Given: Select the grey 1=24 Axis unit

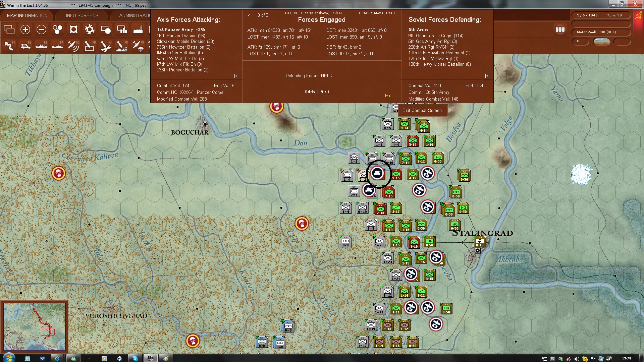Looking at the screenshot, I should click(x=396, y=275).
